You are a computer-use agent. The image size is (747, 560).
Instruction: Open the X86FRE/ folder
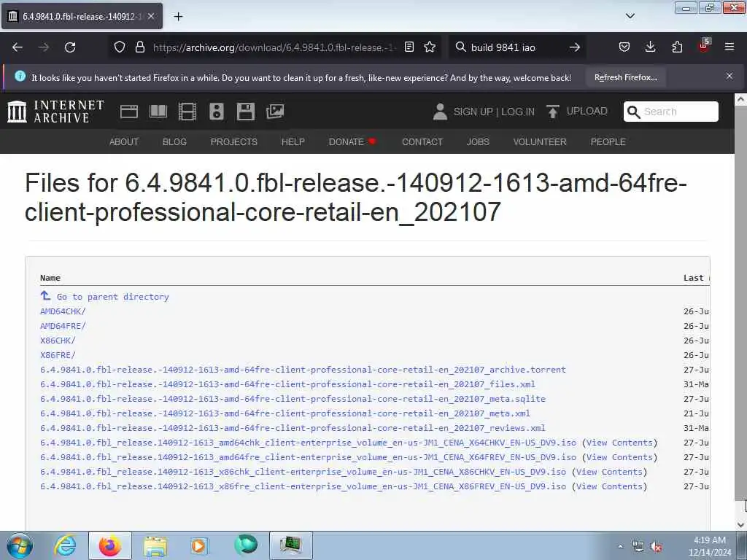pos(58,355)
